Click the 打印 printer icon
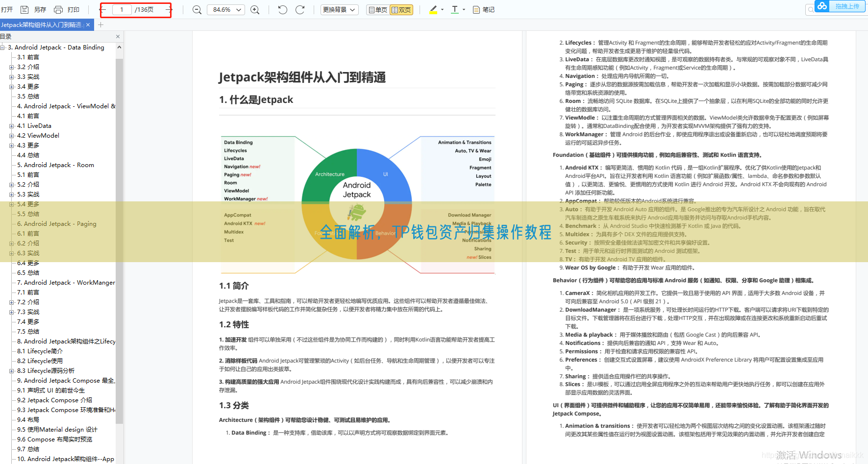 [x=58, y=9]
